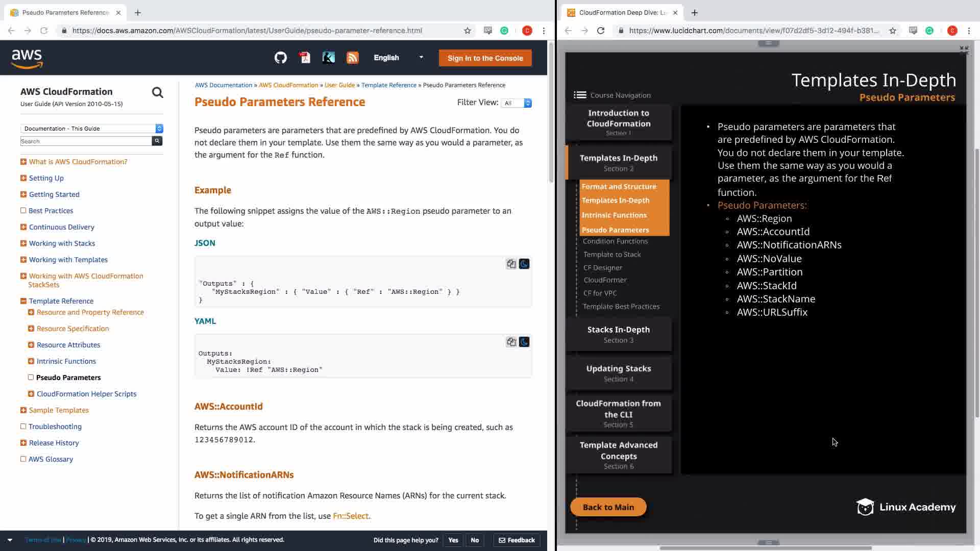Select Condition Functions in course navigation
980x551 pixels.
615,241
